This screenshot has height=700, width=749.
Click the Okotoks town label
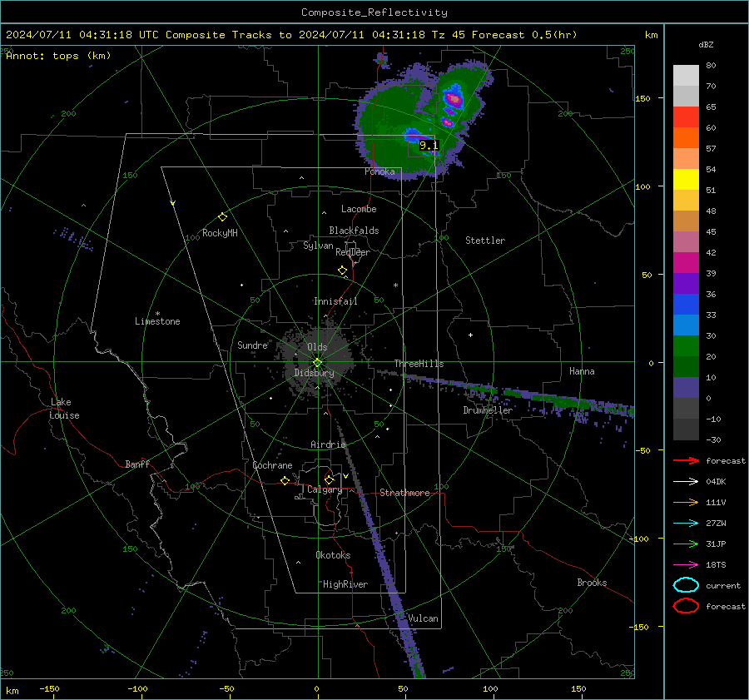pyautogui.click(x=333, y=555)
